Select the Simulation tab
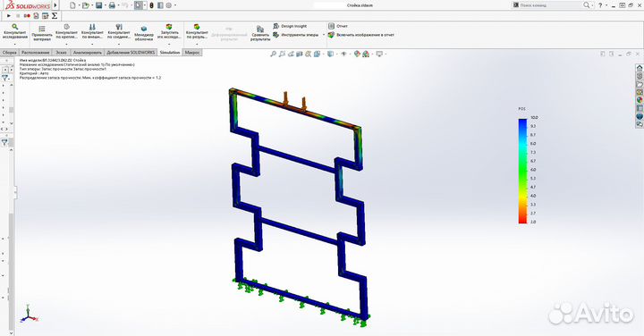Screen dimensions: 644x336 [x=170, y=53]
